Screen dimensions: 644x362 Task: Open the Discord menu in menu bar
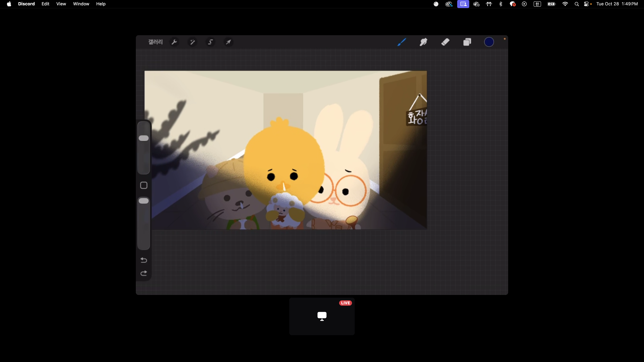click(x=26, y=4)
